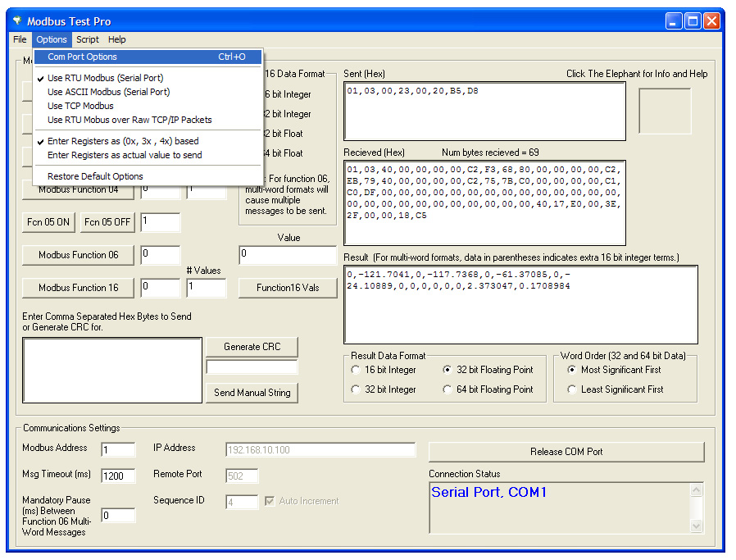The height and width of the screenshot is (560, 736).
Task: Click the Mandatory Pause field
Action: point(118,516)
